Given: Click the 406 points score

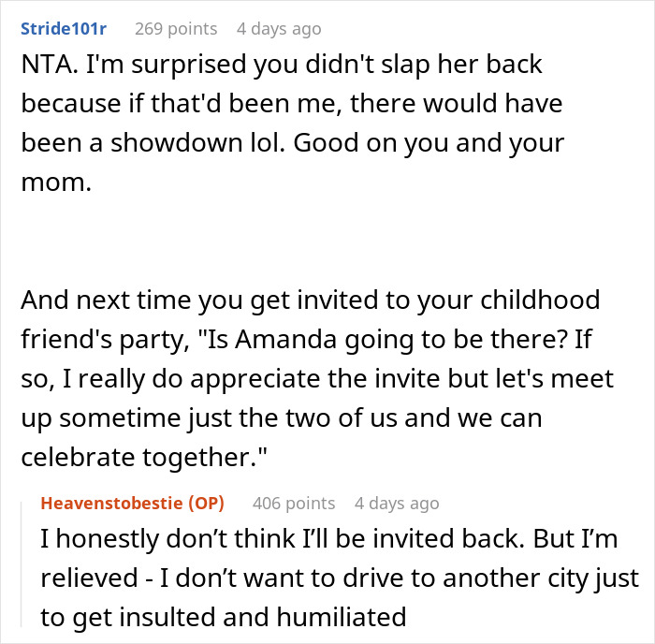Looking at the screenshot, I should coord(294,504).
